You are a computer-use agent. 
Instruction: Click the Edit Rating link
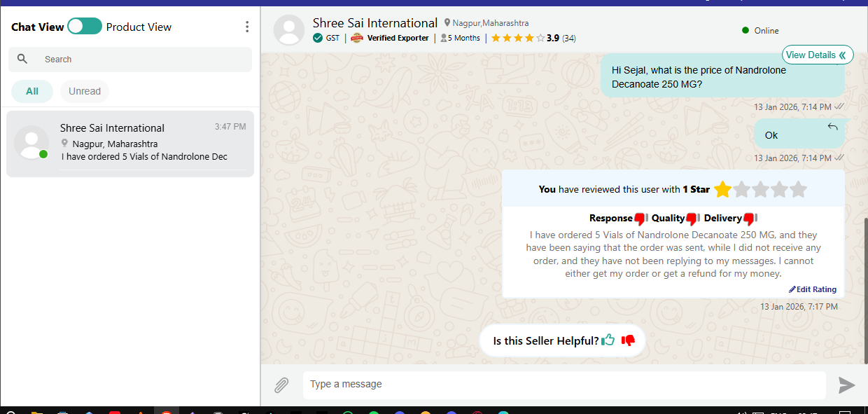pyautogui.click(x=813, y=289)
